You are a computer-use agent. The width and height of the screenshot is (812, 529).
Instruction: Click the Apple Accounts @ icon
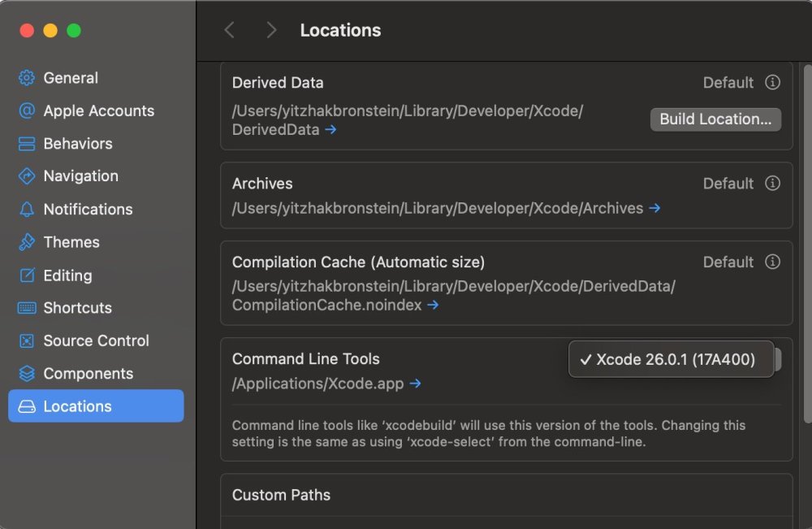[x=27, y=111]
